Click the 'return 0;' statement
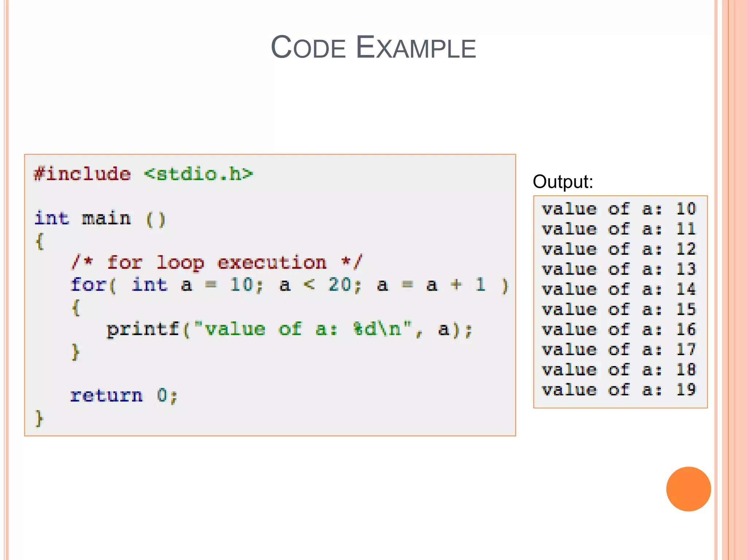This screenshot has width=747, height=560. click(124, 396)
